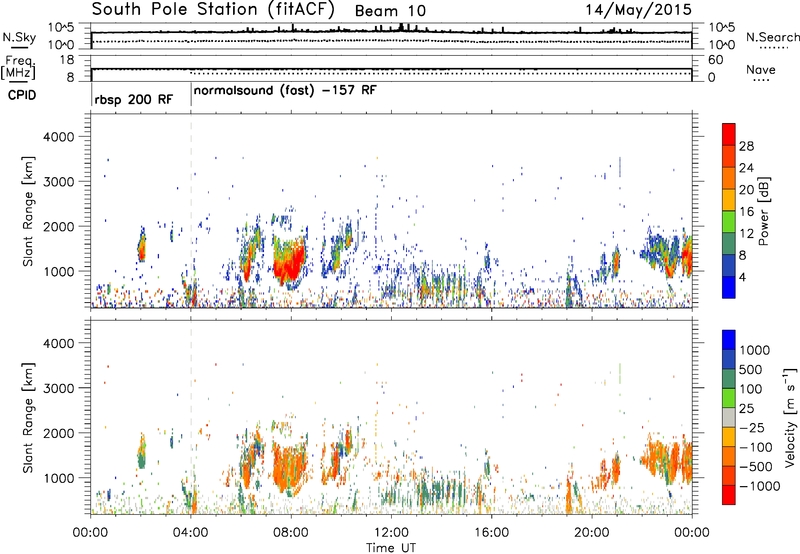Viewport: 800px width, 554px height.
Task: Click the power echo patch near 02:00
Action: [x=142, y=246]
